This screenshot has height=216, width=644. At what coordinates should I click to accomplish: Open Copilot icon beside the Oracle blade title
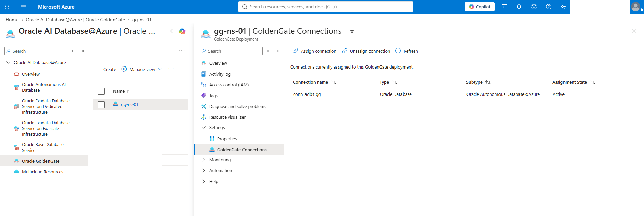pos(182,31)
